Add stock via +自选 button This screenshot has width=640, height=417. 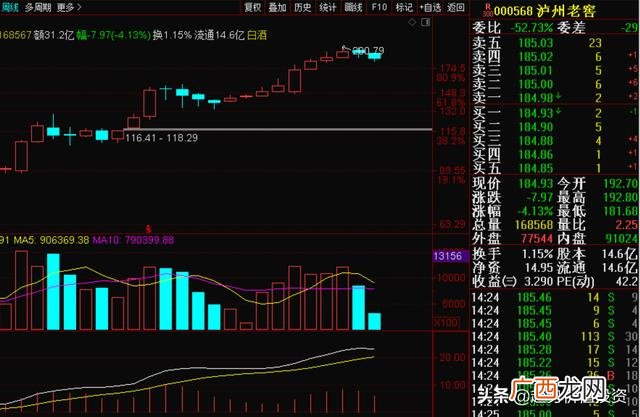(430, 7)
